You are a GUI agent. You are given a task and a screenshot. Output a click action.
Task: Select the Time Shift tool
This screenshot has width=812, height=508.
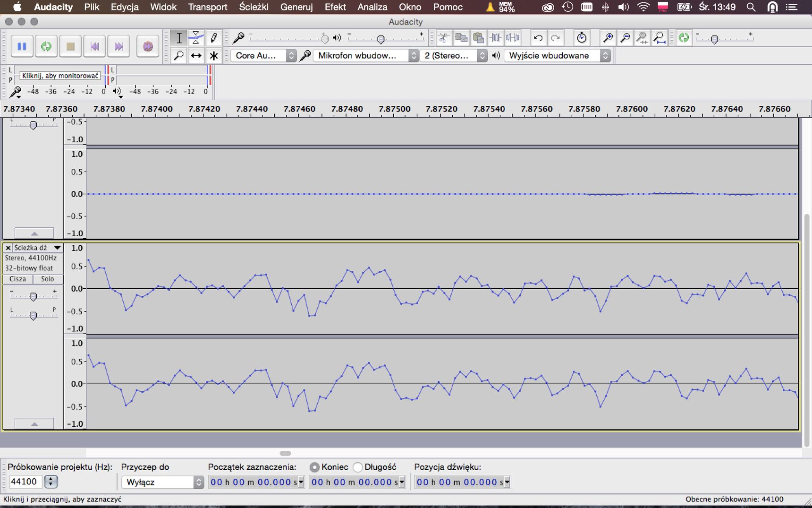(196, 56)
